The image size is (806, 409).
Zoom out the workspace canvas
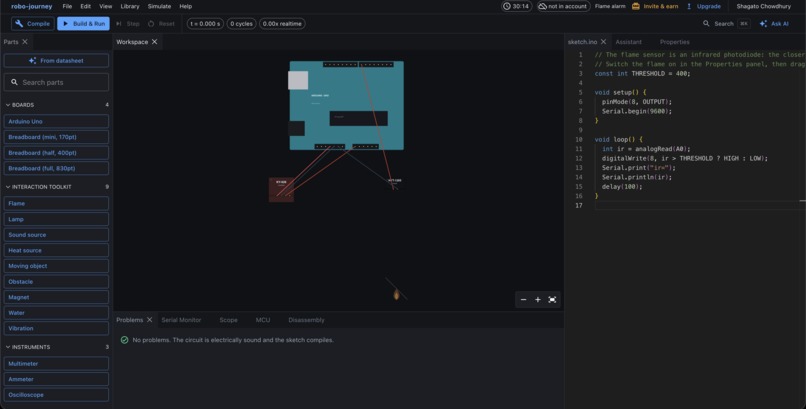523,300
